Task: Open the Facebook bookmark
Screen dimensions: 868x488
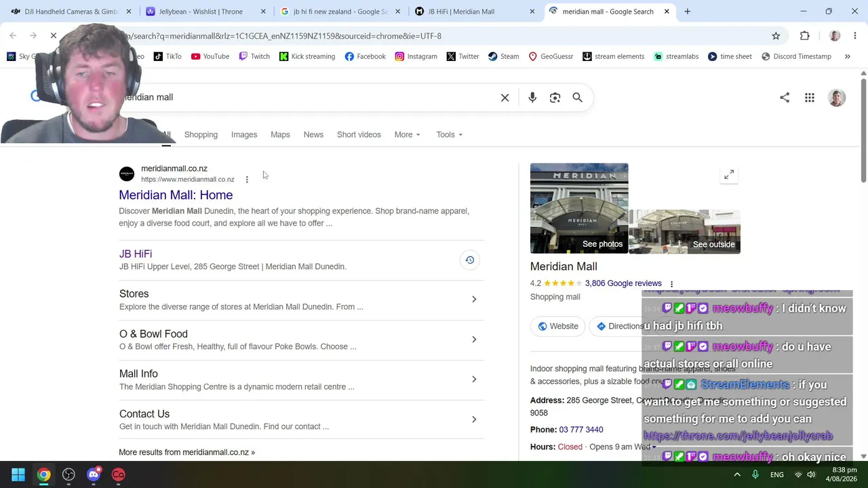Action: tap(365, 56)
